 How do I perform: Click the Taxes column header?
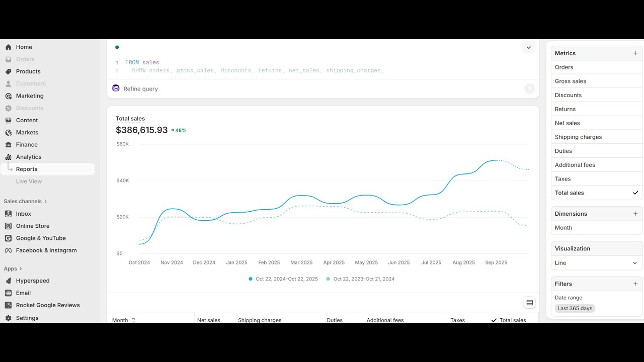click(x=457, y=320)
